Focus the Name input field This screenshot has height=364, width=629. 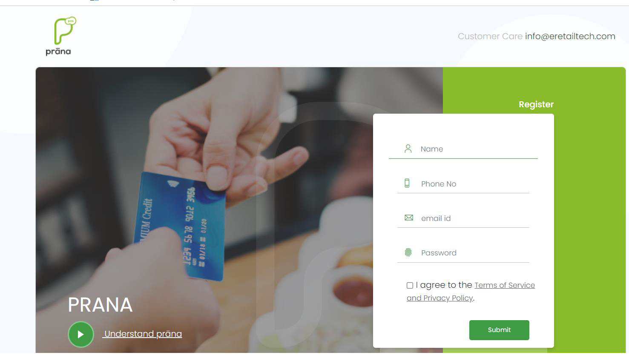[463, 149]
